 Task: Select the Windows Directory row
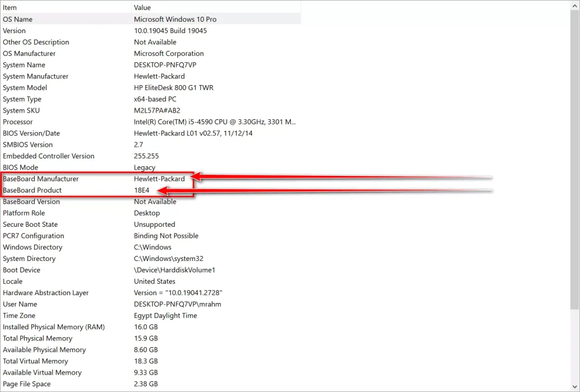pyautogui.click(x=151, y=247)
